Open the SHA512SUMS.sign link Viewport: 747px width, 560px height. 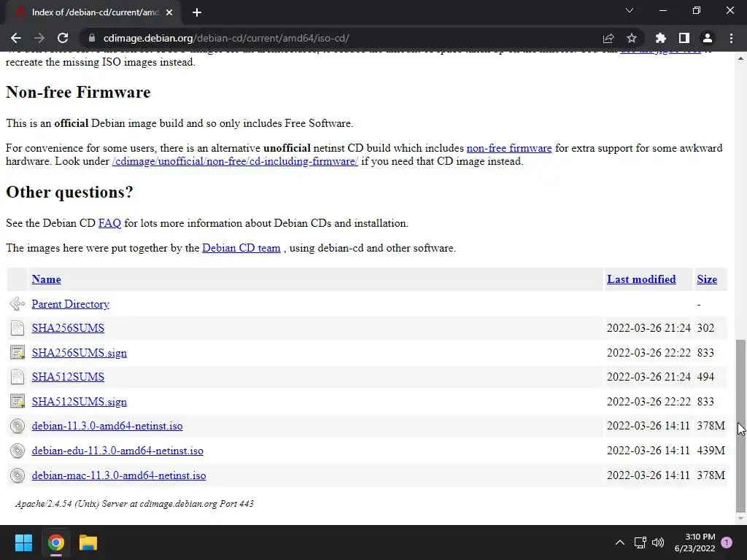pos(79,402)
